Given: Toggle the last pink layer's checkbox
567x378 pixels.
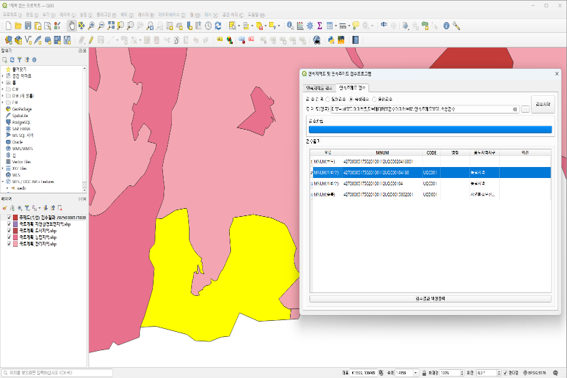Looking at the screenshot, I should pyautogui.click(x=9, y=244).
